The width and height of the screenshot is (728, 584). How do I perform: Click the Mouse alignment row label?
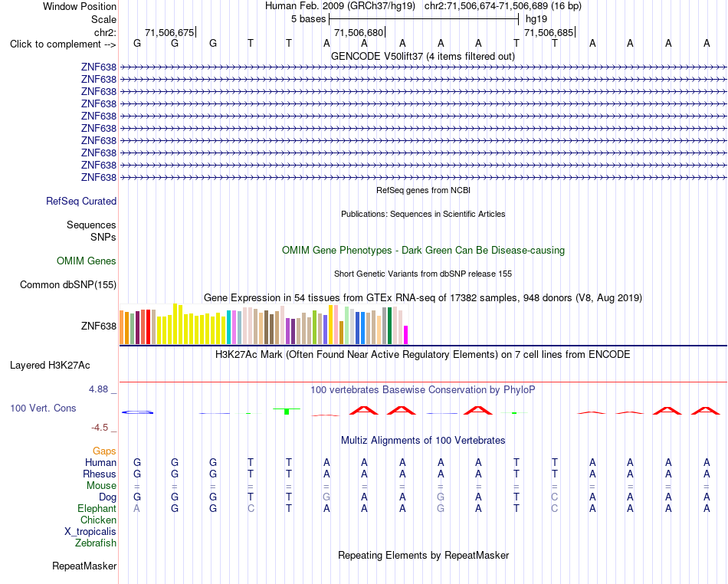(101, 486)
